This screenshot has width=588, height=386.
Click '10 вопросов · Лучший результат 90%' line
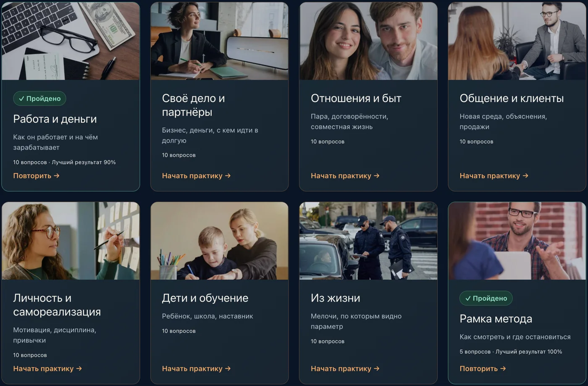coord(64,162)
